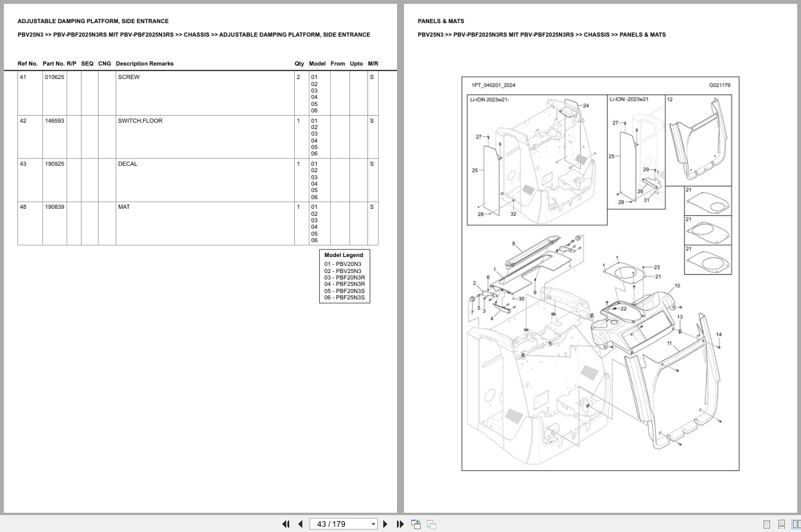Image resolution: width=801 pixels, height=532 pixels.
Task: Go to the previous page
Action: [x=300, y=524]
